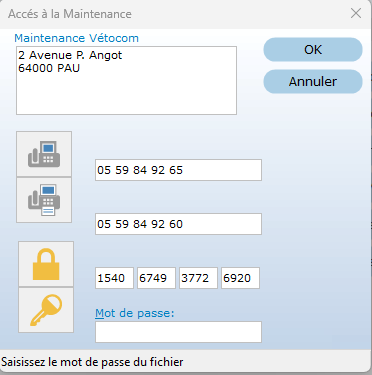This screenshot has width=372, height=375.
Task: Cancel with the Annuler button
Action: (313, 82)
